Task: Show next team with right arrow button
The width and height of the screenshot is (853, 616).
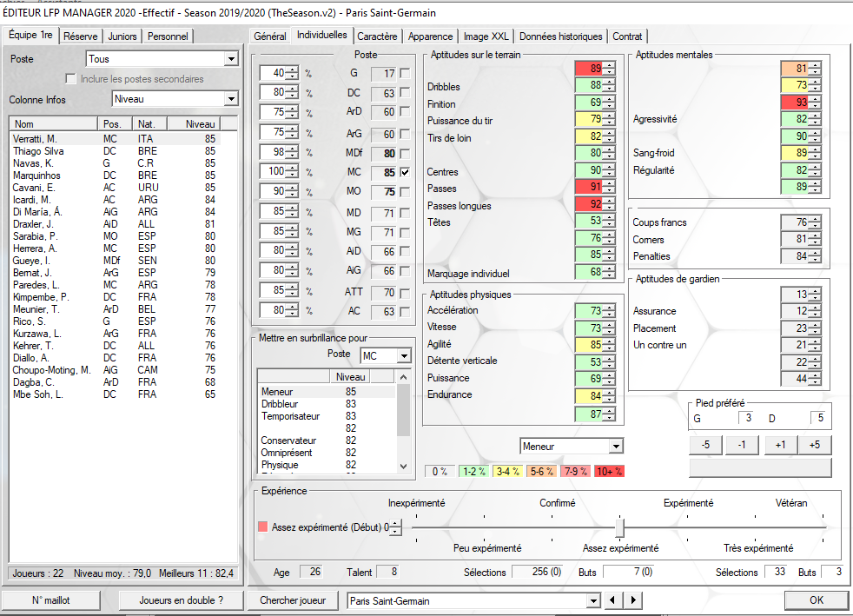Action: pyautogui.click(x=632, y=600)
